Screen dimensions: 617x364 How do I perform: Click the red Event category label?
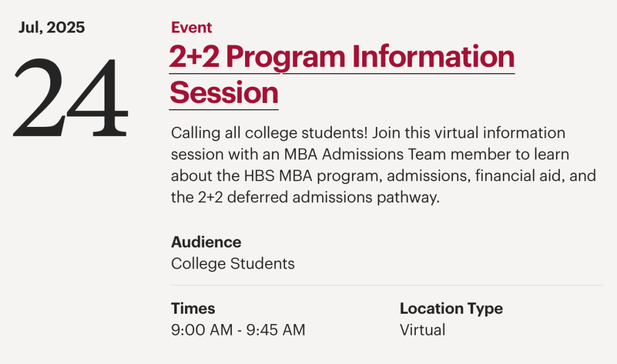point(191,27)
